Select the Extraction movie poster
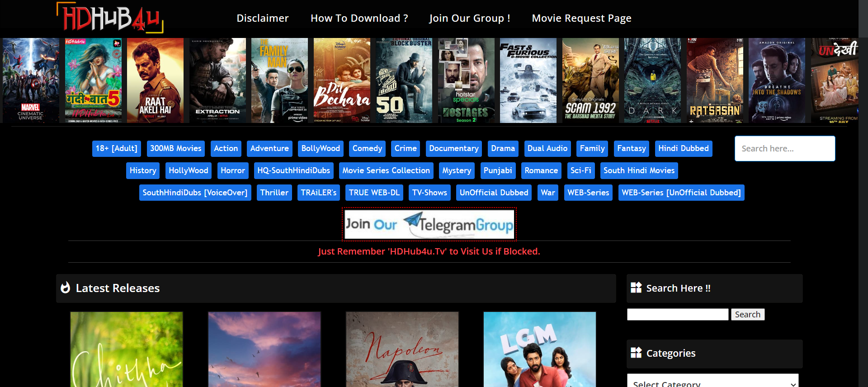868x387 pixels. tap(217, 80)
